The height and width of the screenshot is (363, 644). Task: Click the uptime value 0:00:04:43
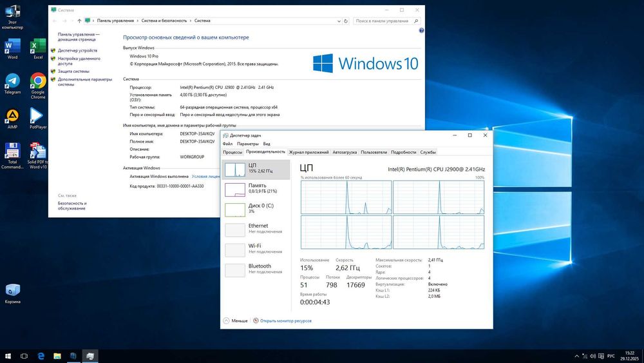[x=315, y=302]
